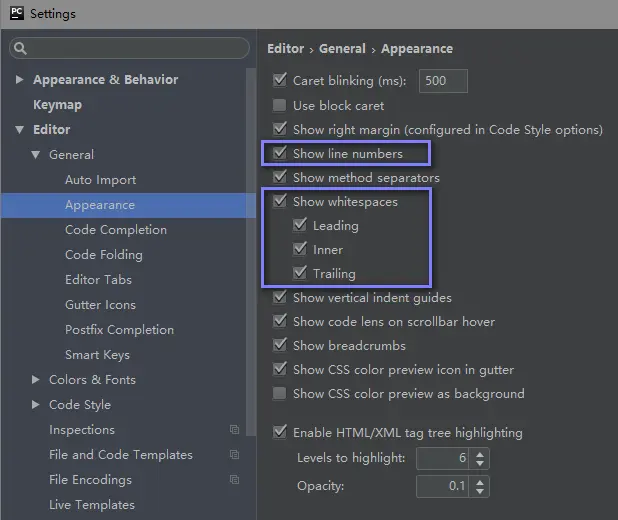Toggle Enable HTML/XML tag tree highlighting
The height and width of the screenshot is (520, 618).
(280, 432)
